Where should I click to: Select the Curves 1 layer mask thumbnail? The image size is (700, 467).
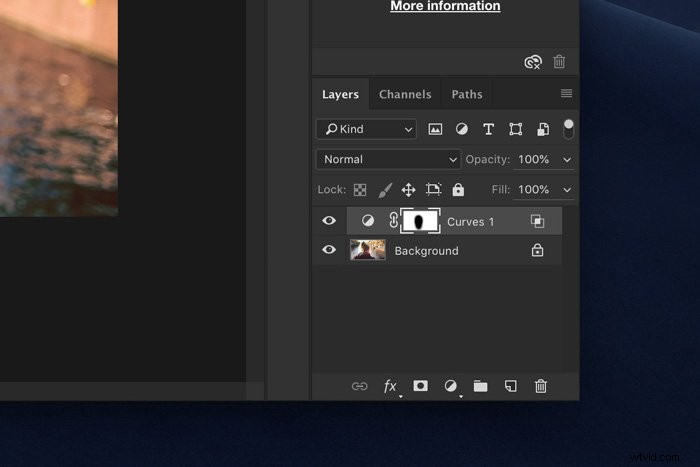pyautogui.click(x=420, y=221)
